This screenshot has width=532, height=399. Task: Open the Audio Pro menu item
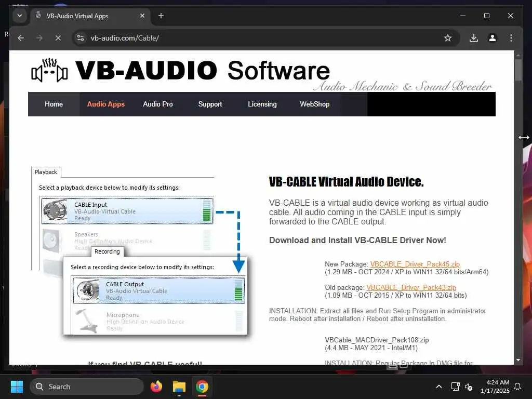click(158, 104)
